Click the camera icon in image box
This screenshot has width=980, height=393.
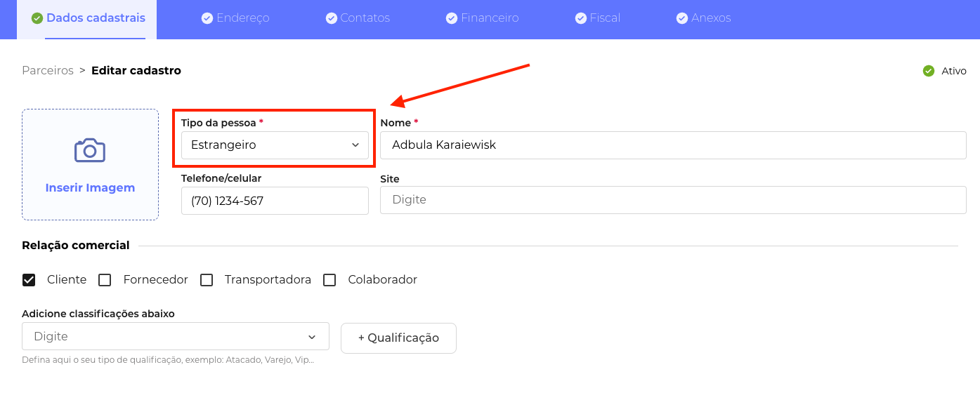pyautogui.click(x=90, y=150)
